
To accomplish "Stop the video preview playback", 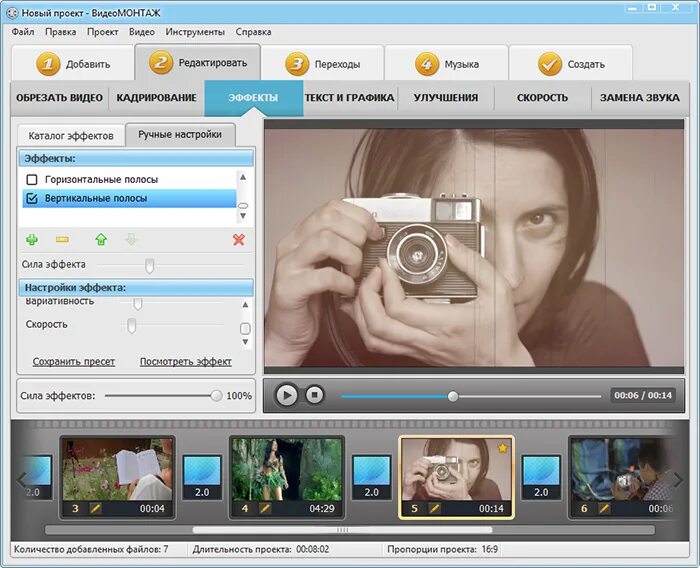I will point(314,395).
